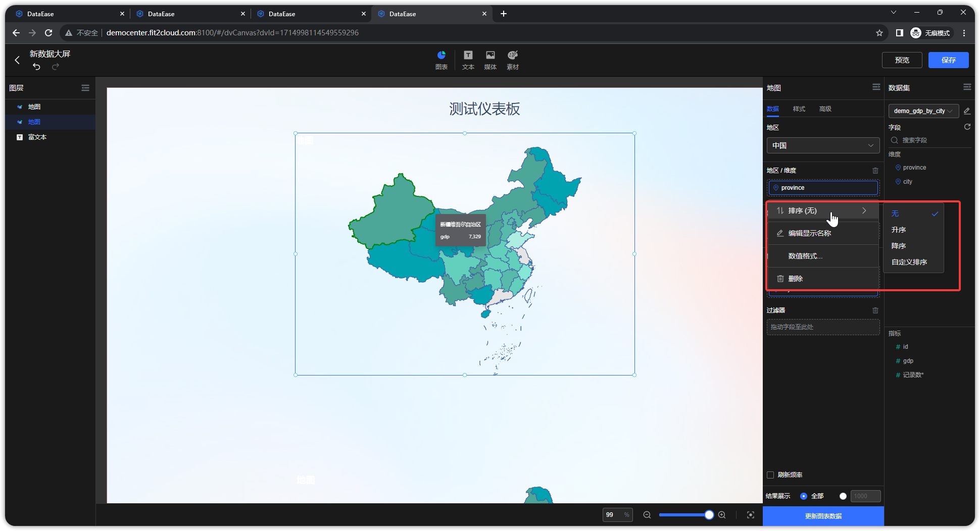Select the 富文本 layer
The height and width of the screenshot is (531, 980).
click(51, 137)
